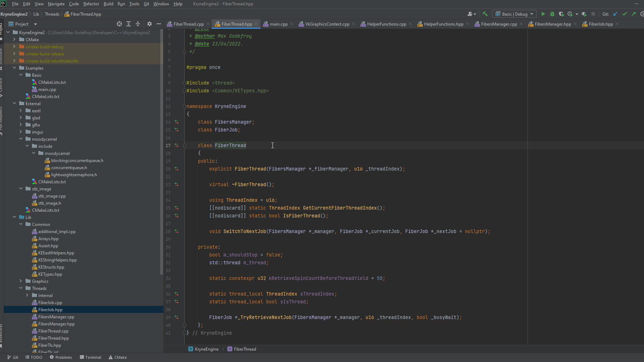Click gutter navigation icon on line 14
The image size is (644, 362).
coord(177,122)
